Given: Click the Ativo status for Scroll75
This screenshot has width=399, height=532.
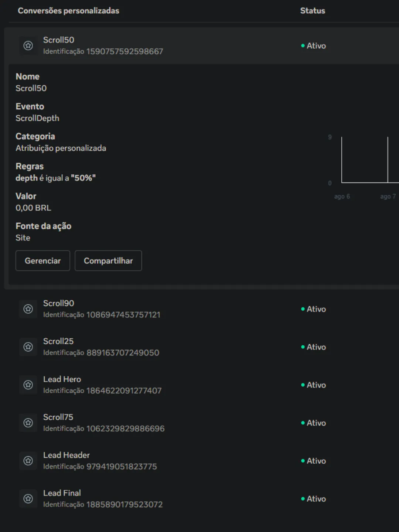Looking at the screenshot, I should tap(313, 423).
